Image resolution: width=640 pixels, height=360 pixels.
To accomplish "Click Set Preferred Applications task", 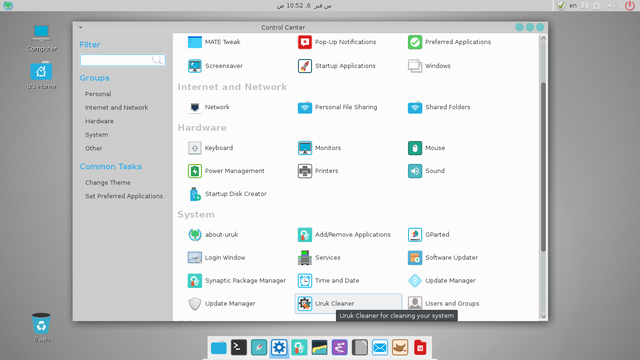I will (124, 196).
